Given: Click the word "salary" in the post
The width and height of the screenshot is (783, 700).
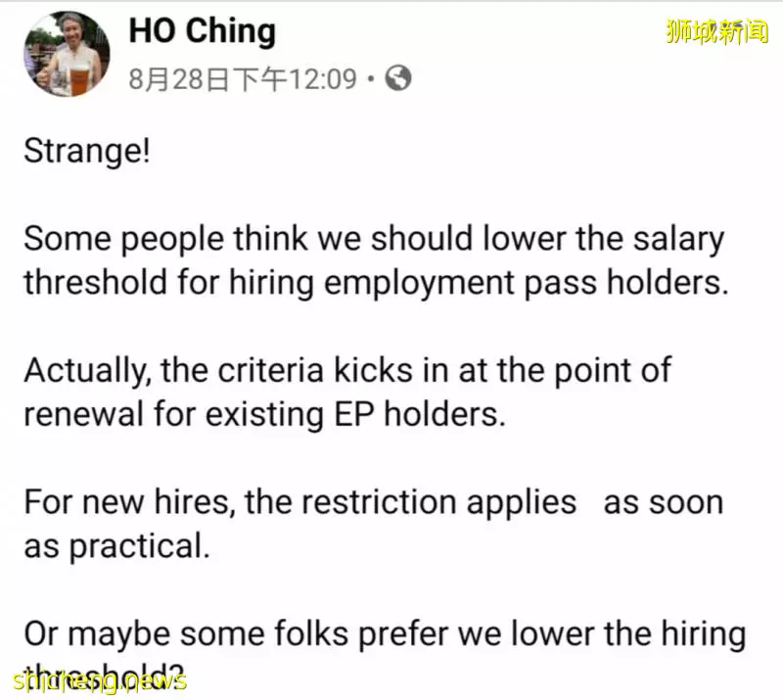Looking at the screenshot, I should tap(678, 240).
